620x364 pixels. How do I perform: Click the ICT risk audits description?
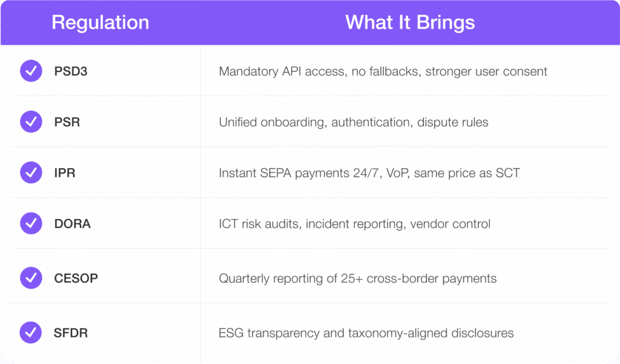point(355,224)
